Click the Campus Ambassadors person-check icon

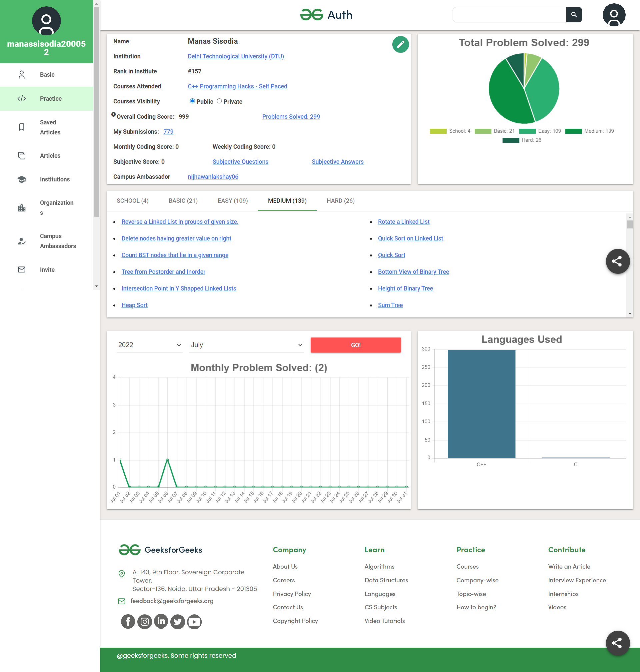(x=21, y=241)
